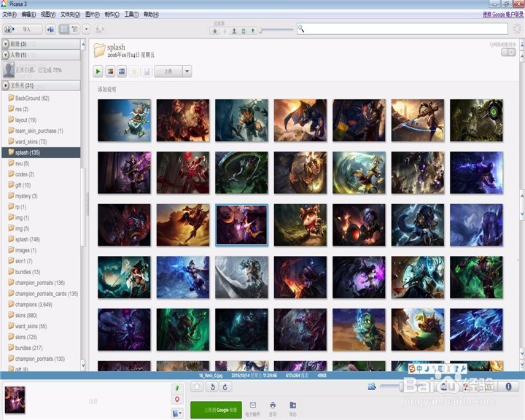Click the tray thumbnail of selected photo
The width and height of the screenshot is (525, 420).
[x=15, y=400]
